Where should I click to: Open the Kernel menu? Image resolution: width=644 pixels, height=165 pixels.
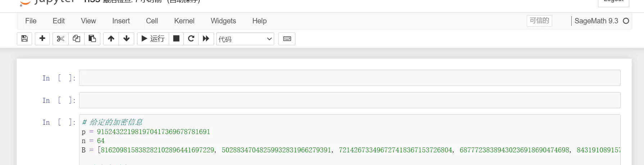coord(184,21)
